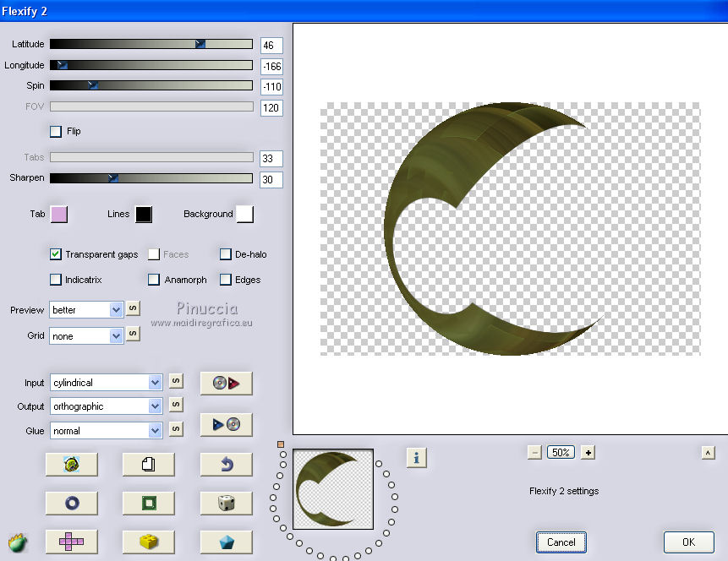
Task: Enable the Anamorph checkbox
Action: click(154, 280)
